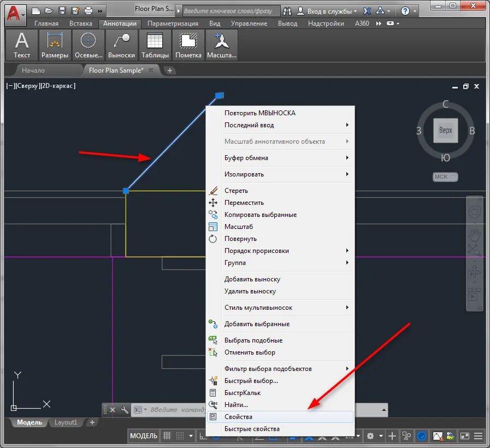Select Копировать выбранные menu item
This screenshot has width=490, height=448.
[280, 215]
